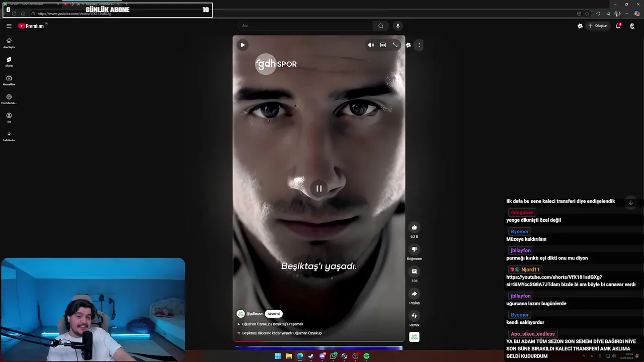Open YouTube Music in the sidebar
This screenshot has width=644, height=362.
click(x=9, y=99)
